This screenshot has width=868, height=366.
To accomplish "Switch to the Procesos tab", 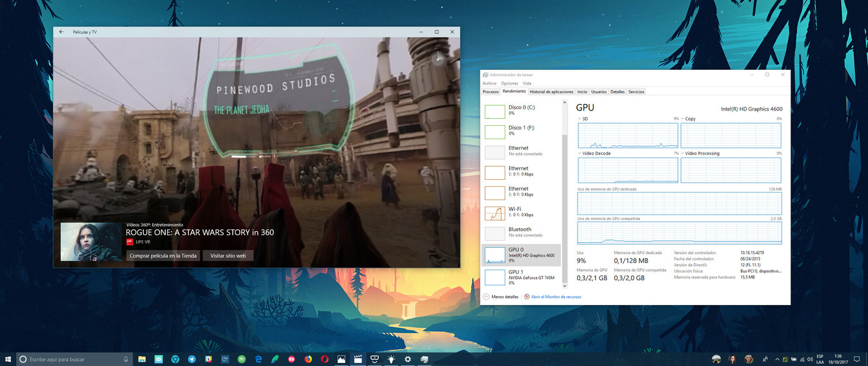I will click(491, 92).
